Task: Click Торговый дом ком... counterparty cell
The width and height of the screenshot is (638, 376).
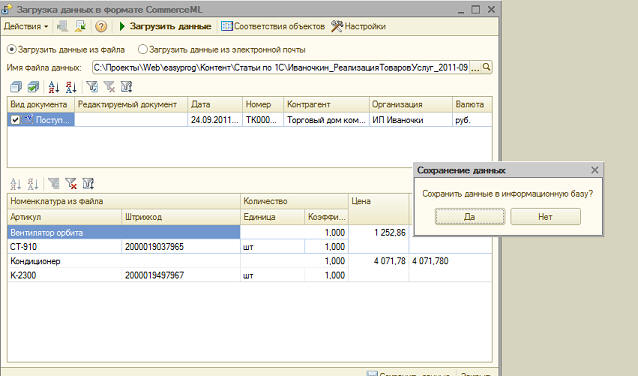Action: pyautogui.click(x=326, y=120)
